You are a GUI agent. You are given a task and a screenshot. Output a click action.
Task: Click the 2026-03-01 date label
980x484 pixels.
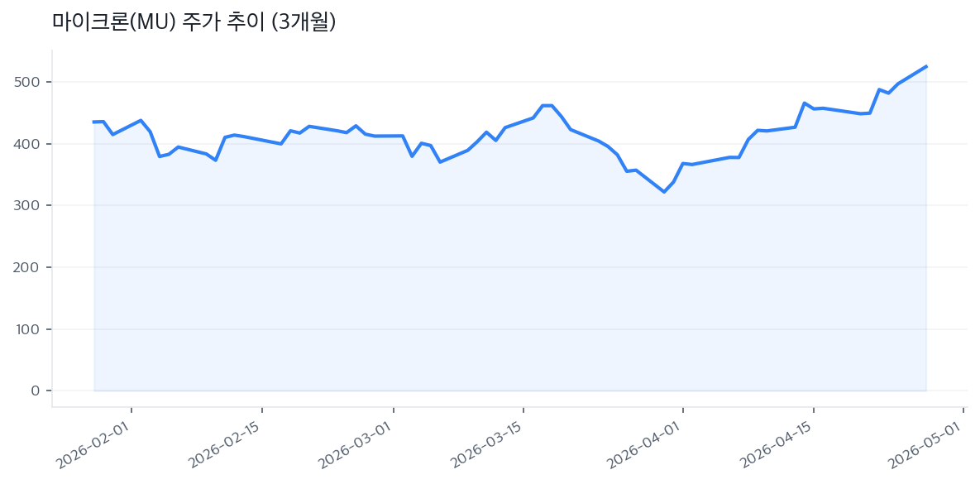tap(356, 445)
